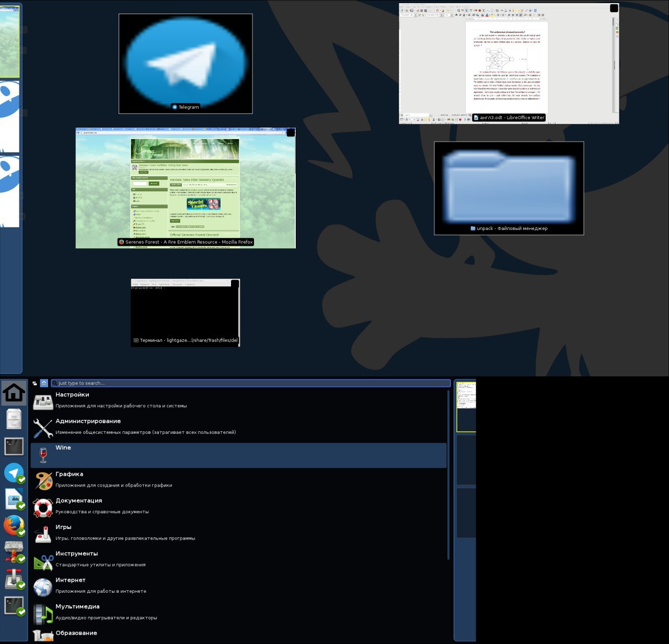Click the small windows icon beside search bar
669x644 pixels.
coord(35,383)
